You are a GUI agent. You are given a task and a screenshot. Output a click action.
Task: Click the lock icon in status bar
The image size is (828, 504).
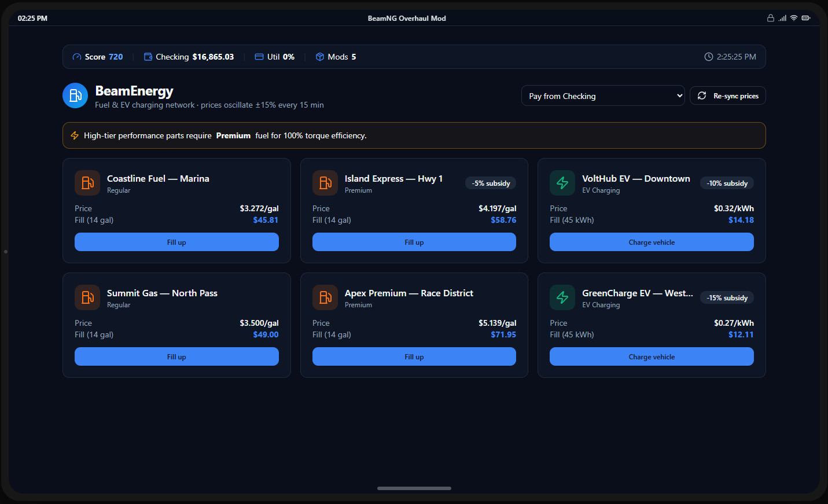point(771,18)
